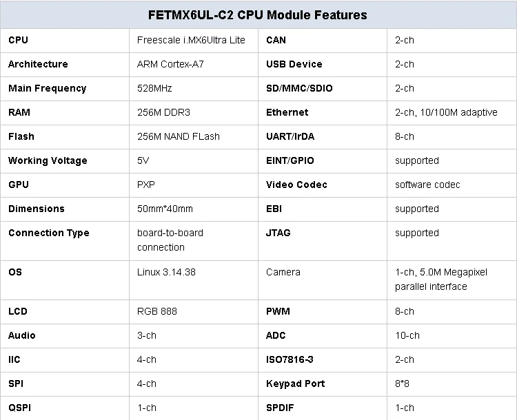Click the UART/IrDA label
Image resolution: width=517 pixels, height=420 pixels.
pos(290,136)
